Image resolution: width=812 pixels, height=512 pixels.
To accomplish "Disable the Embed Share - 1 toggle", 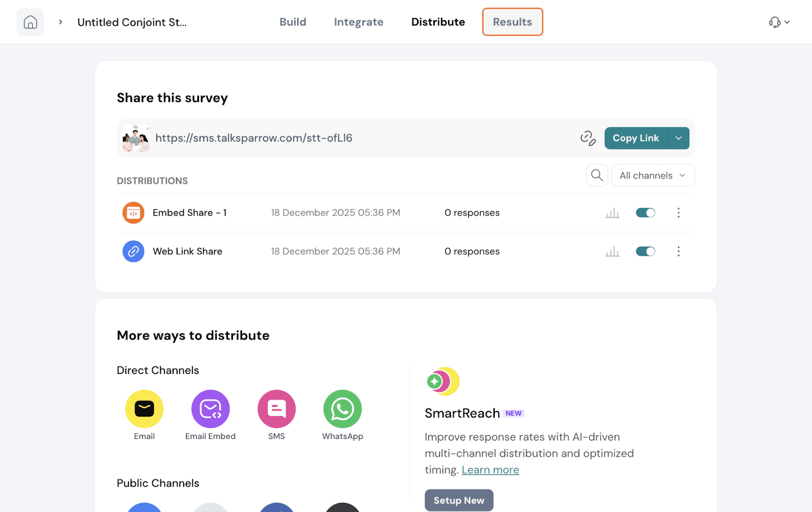I will coord(645,213).
